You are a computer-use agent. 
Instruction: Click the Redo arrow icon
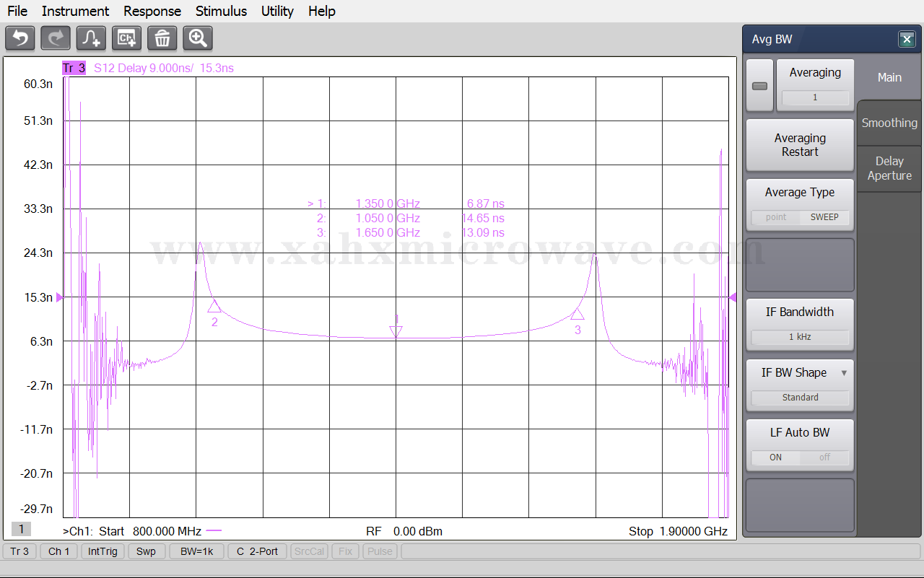pos(56,38)
